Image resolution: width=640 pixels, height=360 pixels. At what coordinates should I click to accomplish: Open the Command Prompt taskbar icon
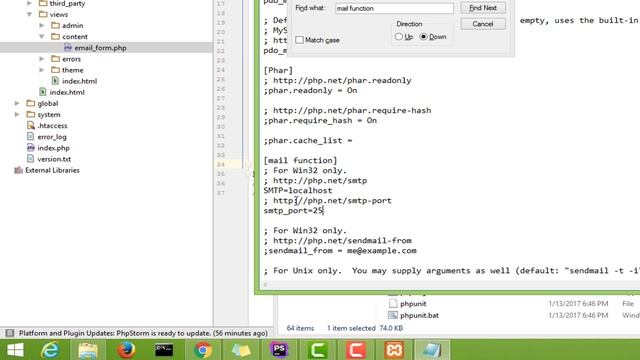point(164,350)
